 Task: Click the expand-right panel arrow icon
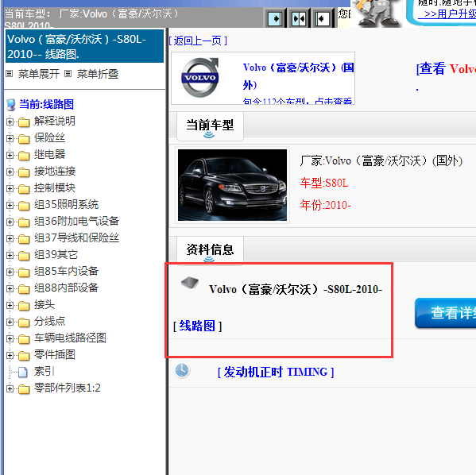tap(275, 19)
